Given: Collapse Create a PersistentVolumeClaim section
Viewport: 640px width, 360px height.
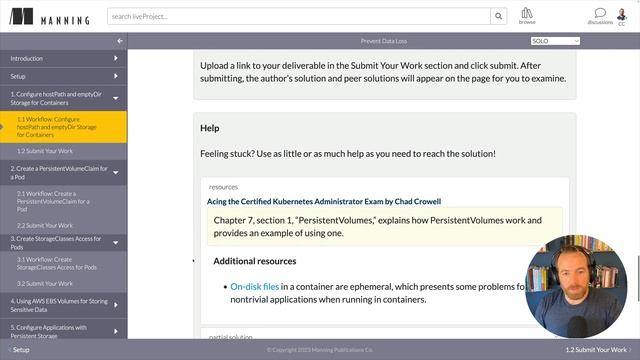Looking at the screenshot, I should click(x=116, y=173).
